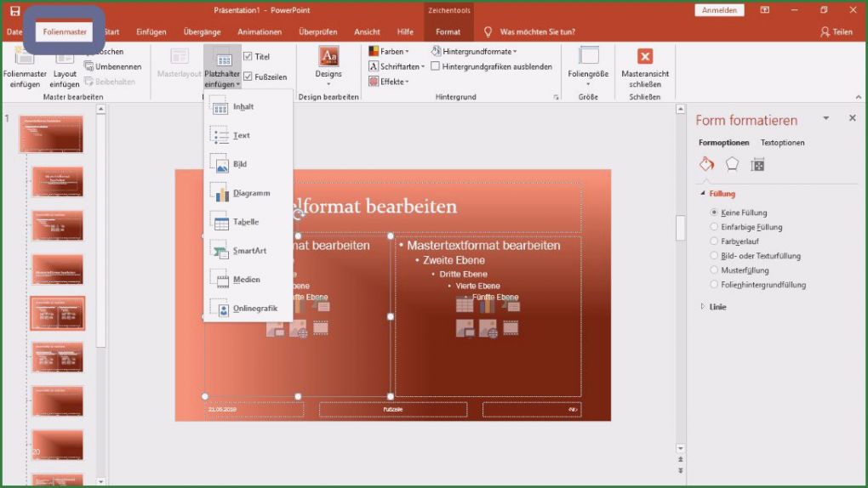The height and width of the screenshot is (488, 868).
Task: Select the first slide master thumbnail
Action: (x=51, y=133)
